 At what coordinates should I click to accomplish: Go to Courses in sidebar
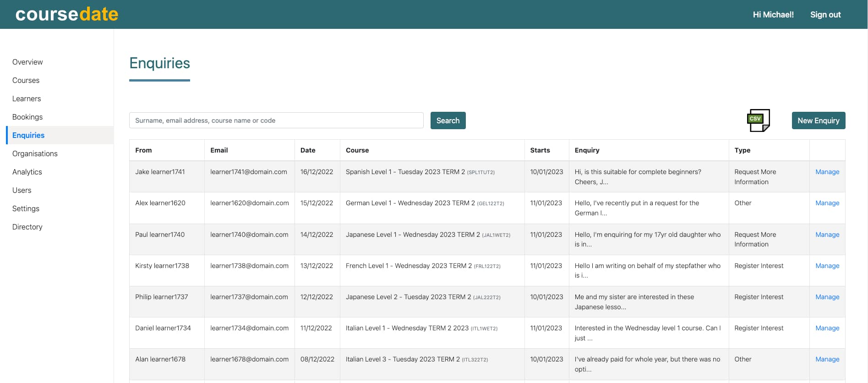point(26,80)
